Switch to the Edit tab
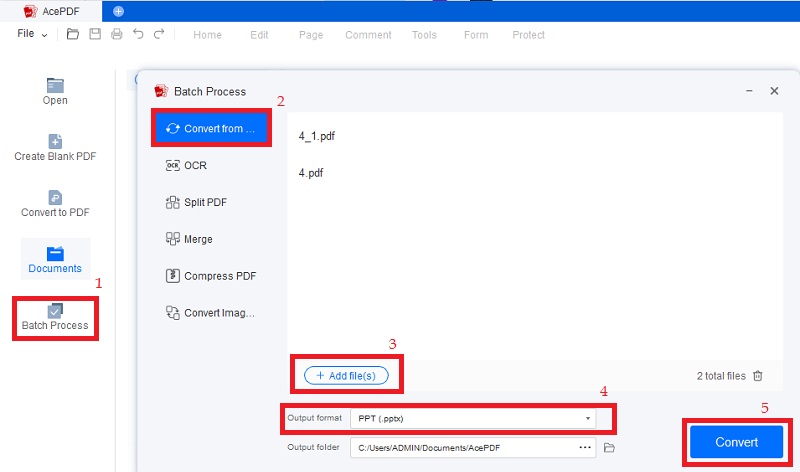 259,35
